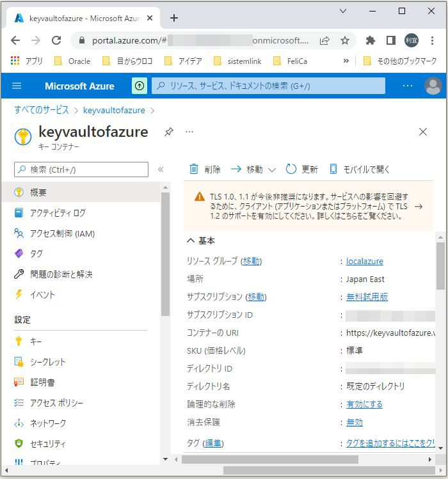The width and height of the screenshot is (448, 479).
Task: Open the Azure hamburger portal menu
Action: coord(17,86)
